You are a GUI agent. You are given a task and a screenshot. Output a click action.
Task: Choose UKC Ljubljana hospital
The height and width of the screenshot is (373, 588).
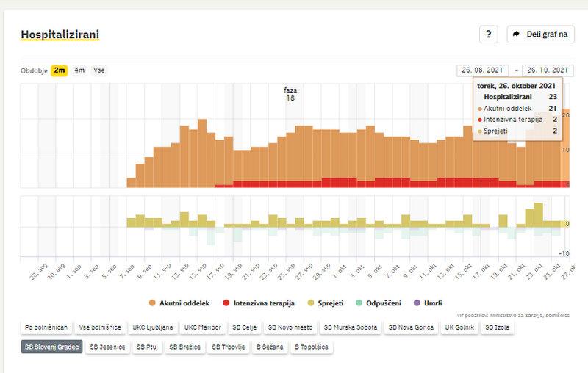point(152,327)
